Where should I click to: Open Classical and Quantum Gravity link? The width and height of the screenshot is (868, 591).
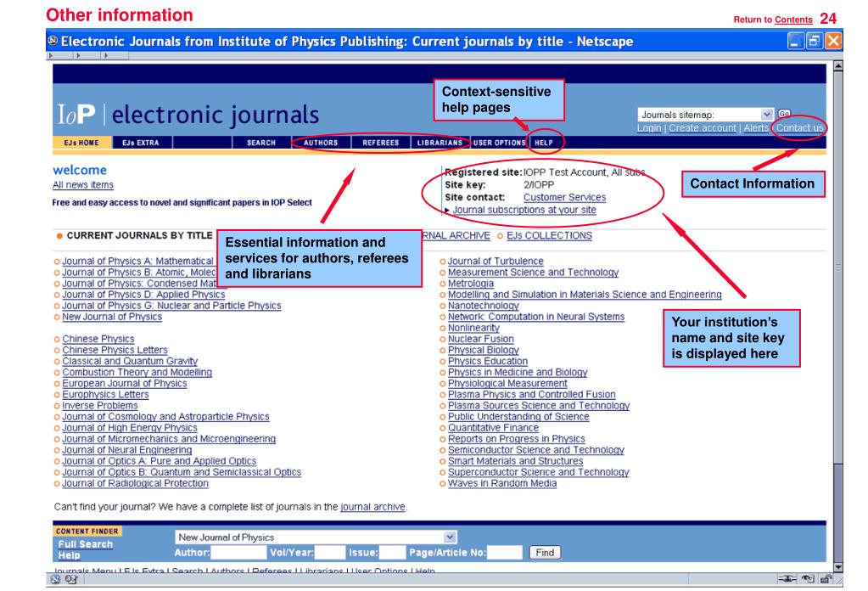pyautogui.click(x=130, y=361)
